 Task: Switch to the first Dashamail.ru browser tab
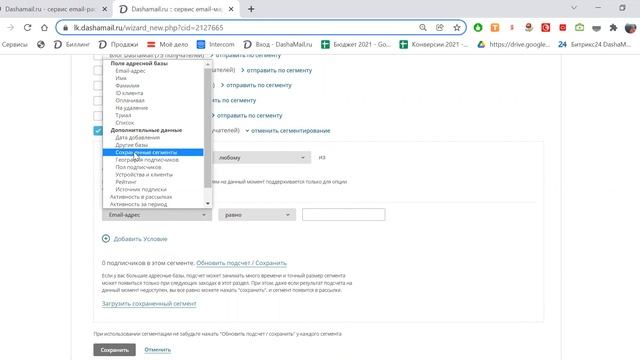pos(49,9)
